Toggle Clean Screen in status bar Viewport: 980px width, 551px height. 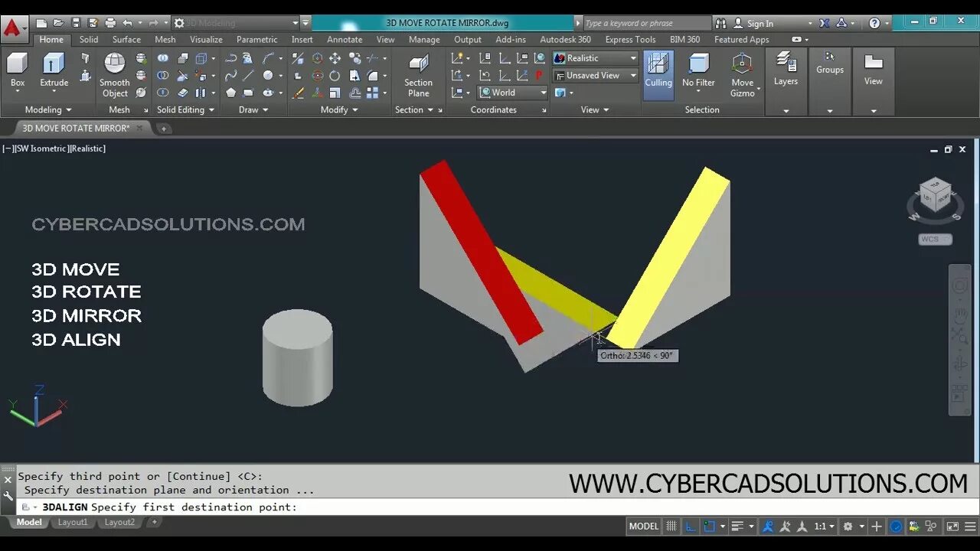tap(952, 526)
